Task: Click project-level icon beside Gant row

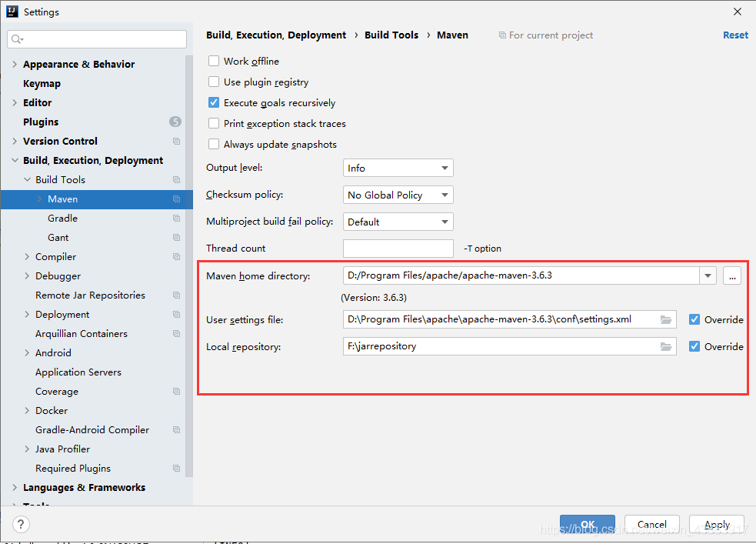Action: [x=176, y=238]
